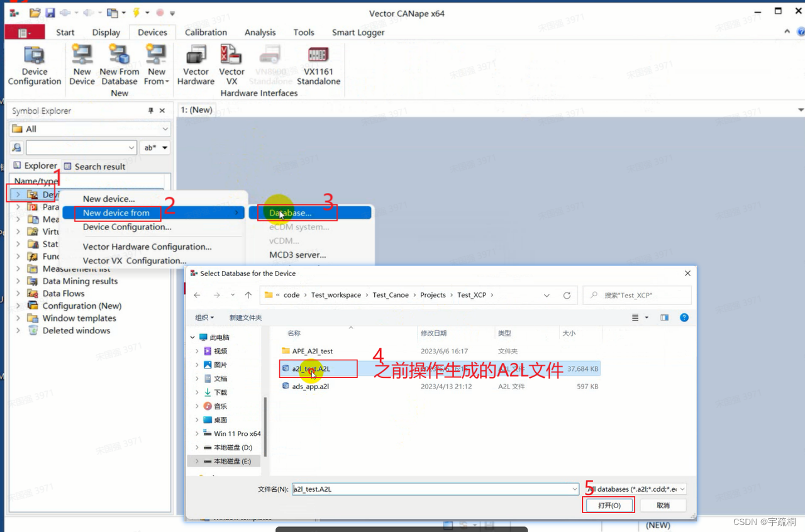Open the 组织 menu in file dialog

click(204, 318)
